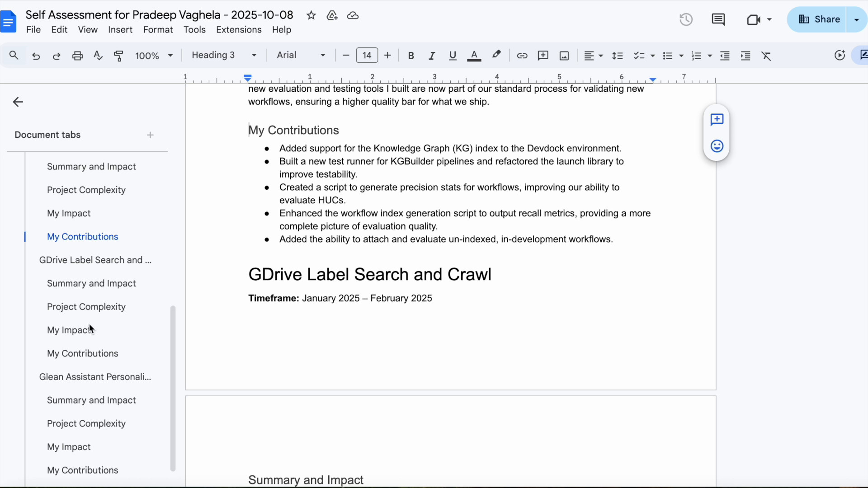Undo the last change
868x488 pixels.
(36, 55)
